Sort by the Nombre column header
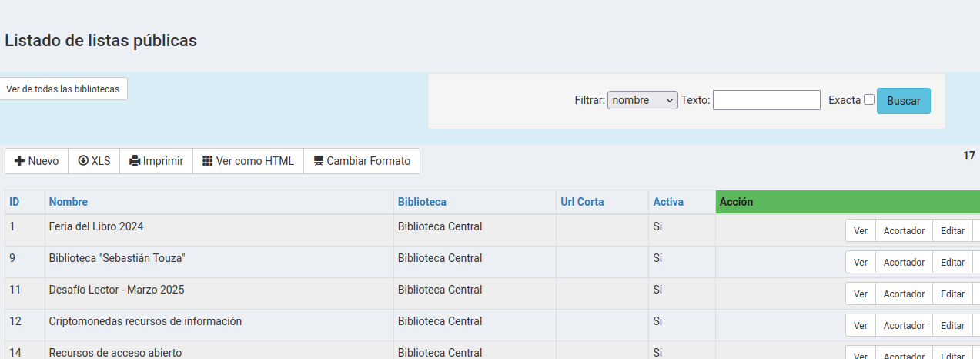The height and width of the screenshot is (359, 980). (69, 202)
